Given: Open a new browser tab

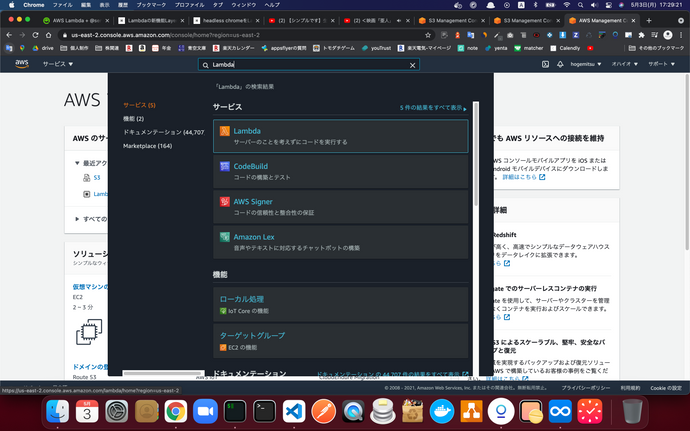Looking at the screenshot, I should [x=649, y=21].
